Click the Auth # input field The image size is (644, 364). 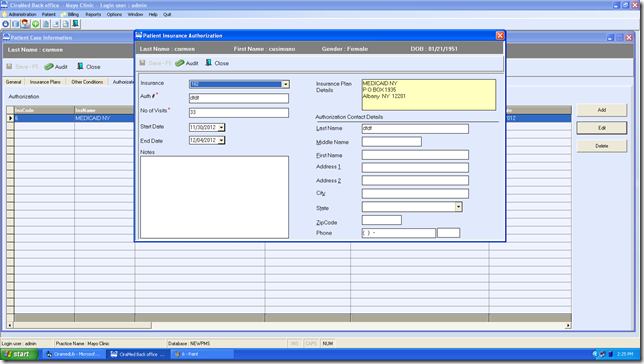coord(239,98)
